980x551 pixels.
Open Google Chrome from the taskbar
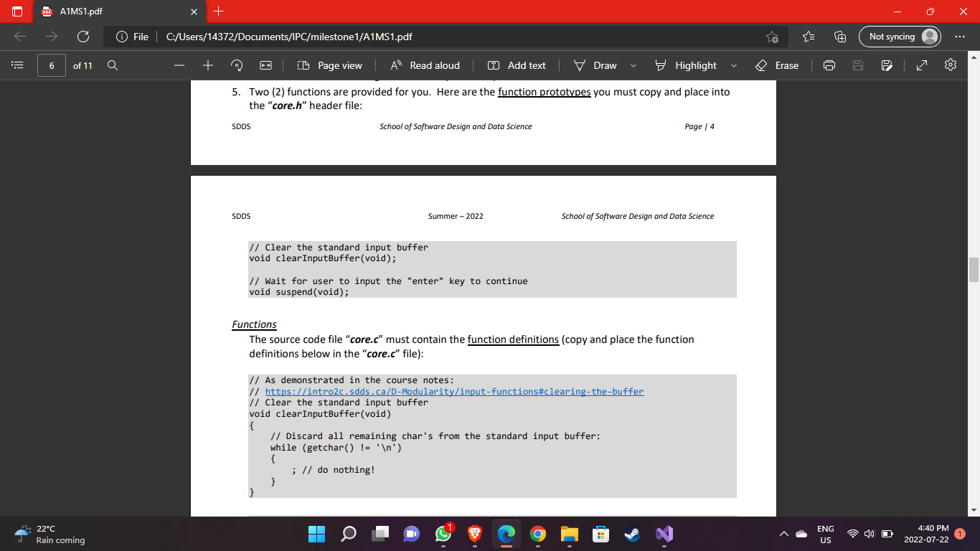pos(537,534)
